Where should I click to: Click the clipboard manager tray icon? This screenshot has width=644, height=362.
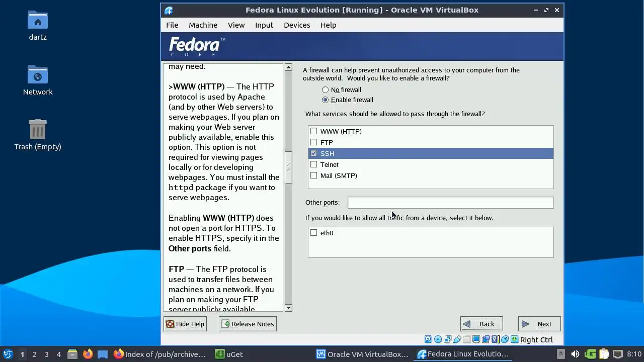(x=604, y=354)
